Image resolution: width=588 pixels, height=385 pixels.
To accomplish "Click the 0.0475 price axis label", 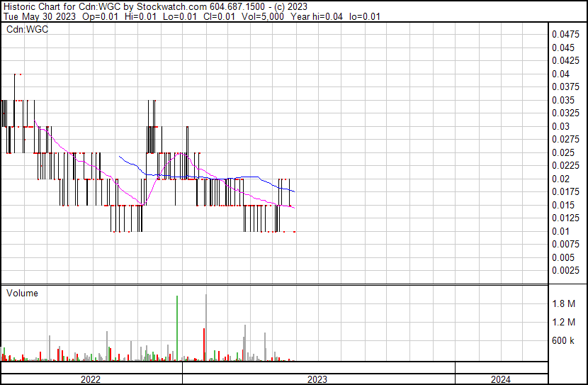I will 565,34.
